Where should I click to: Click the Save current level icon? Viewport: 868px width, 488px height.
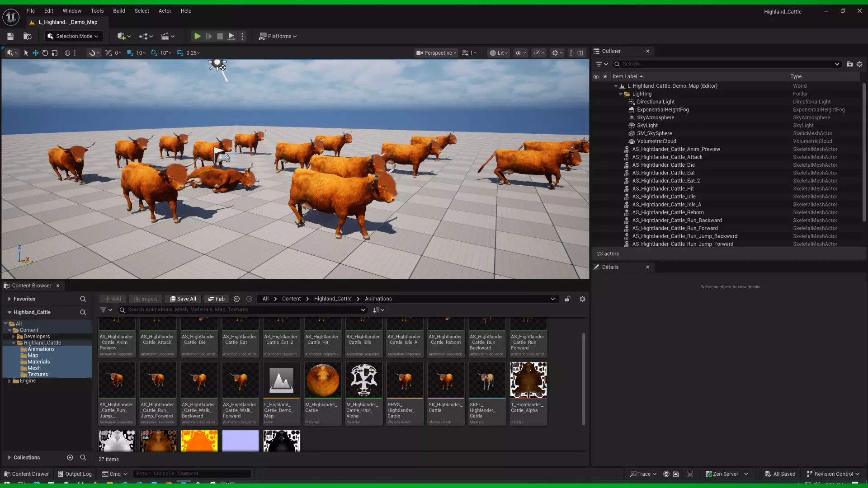coord(10,36)
